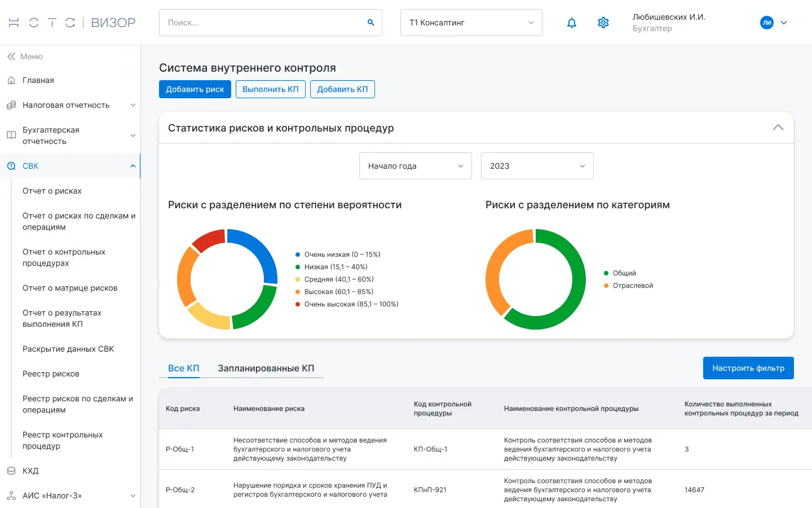
Task: Click the АИС «Налог-3» sidebar icon
Action: [11, 496]
